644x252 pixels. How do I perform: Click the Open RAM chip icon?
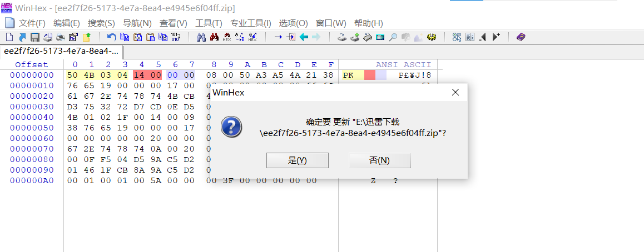[368, 37]
